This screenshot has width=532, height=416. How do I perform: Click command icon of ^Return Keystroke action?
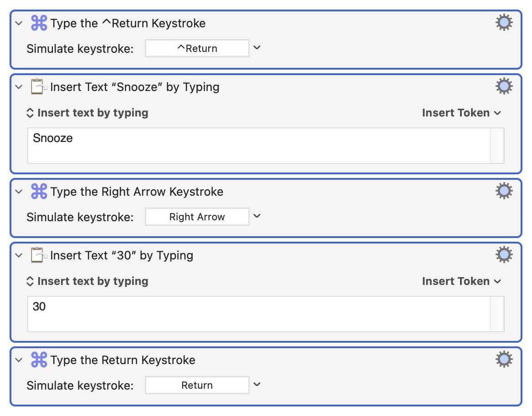coord(39,23)
